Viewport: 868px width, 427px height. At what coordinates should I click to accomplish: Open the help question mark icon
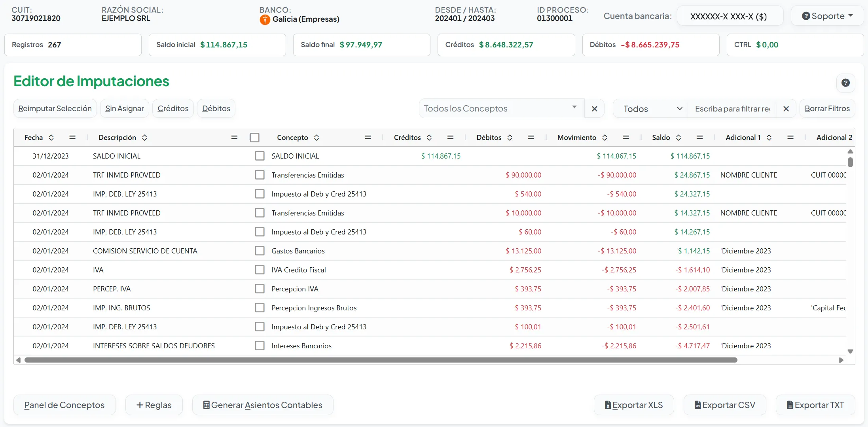[x=845, y=83]
